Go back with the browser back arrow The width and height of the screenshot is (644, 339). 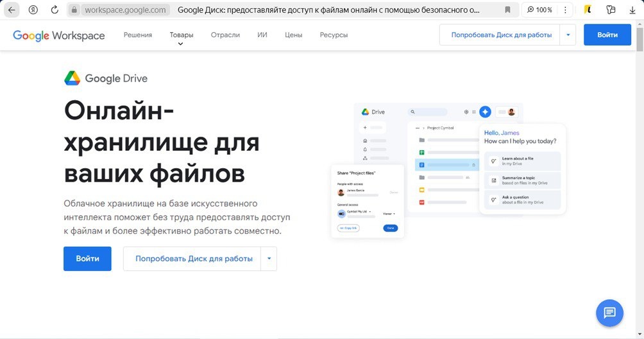[x=12, y=10]
